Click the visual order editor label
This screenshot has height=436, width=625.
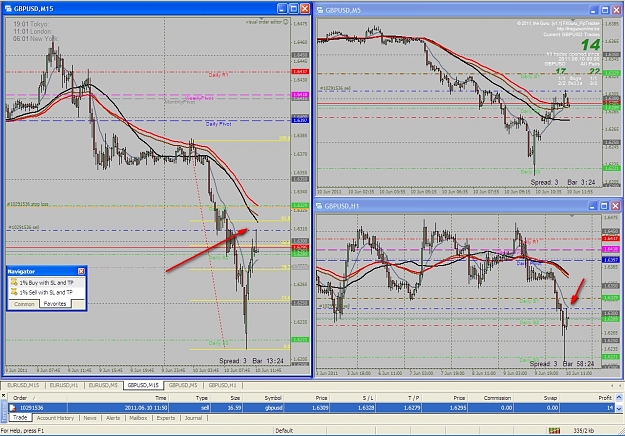click(264, 22)
